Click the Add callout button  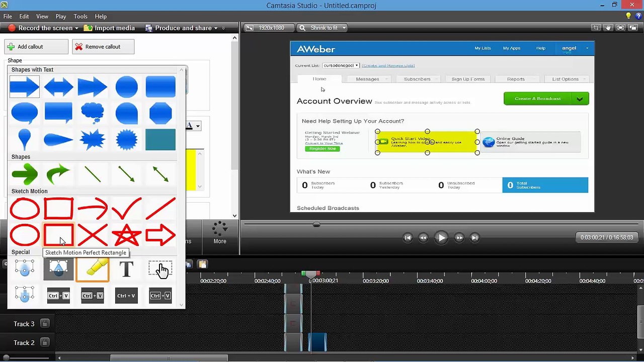point(36,47)
